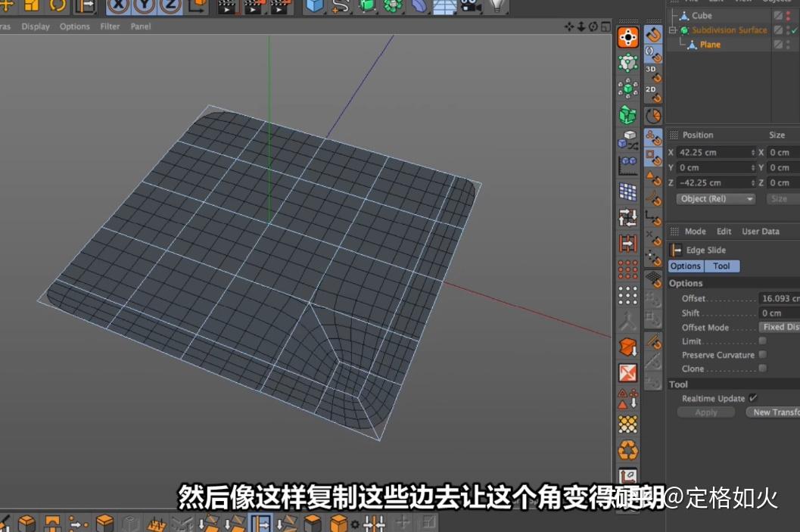
Task: Toggle the Subdivision Surface green enable checkmark
Action: 794,30
